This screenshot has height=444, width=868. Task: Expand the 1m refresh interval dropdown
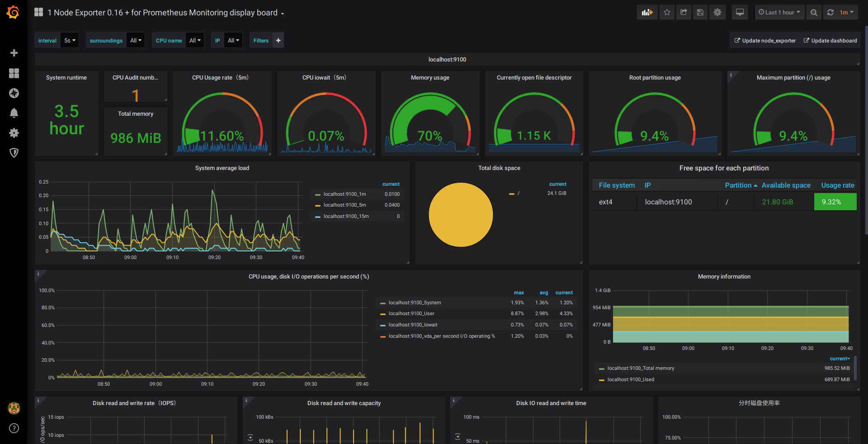click(x=846, y=13)
